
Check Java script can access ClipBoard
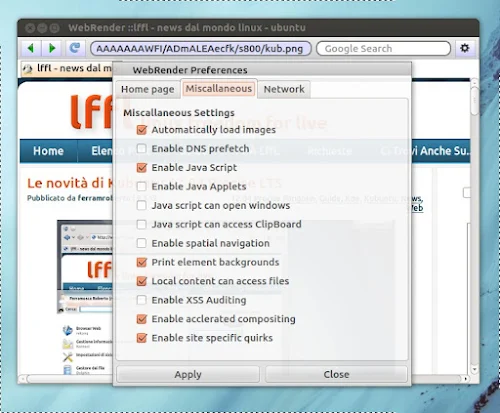[142, 224]
